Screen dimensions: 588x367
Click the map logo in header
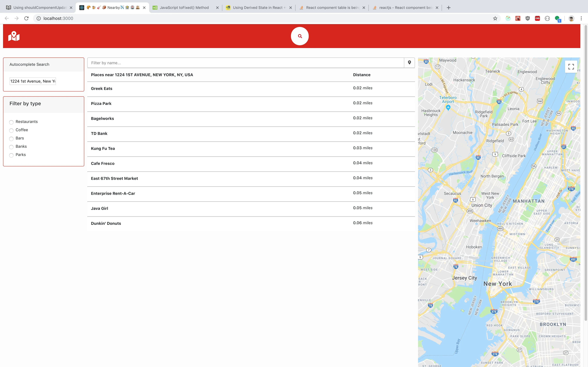tap(14, 36)
